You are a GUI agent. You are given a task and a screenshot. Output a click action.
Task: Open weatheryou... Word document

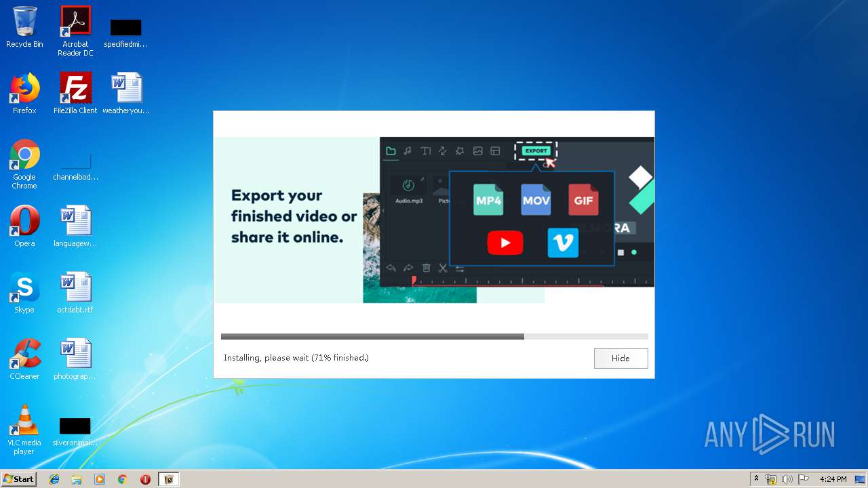[x=126, y=94]
